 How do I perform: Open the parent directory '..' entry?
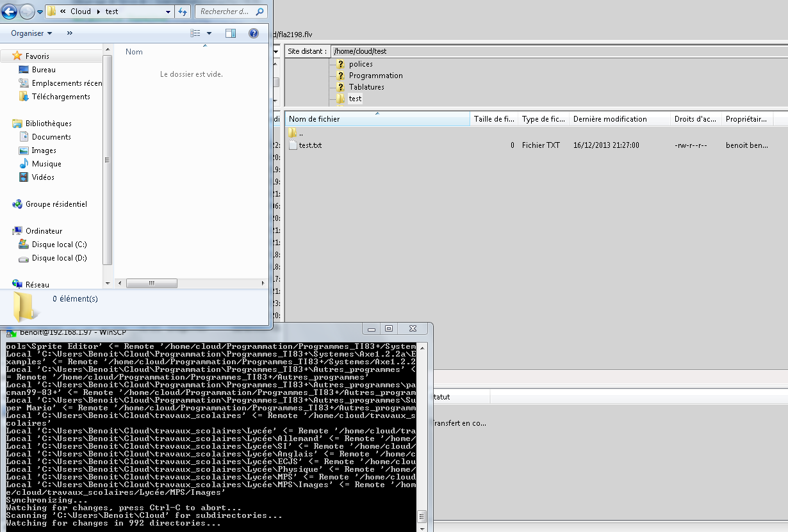(295, 133)
